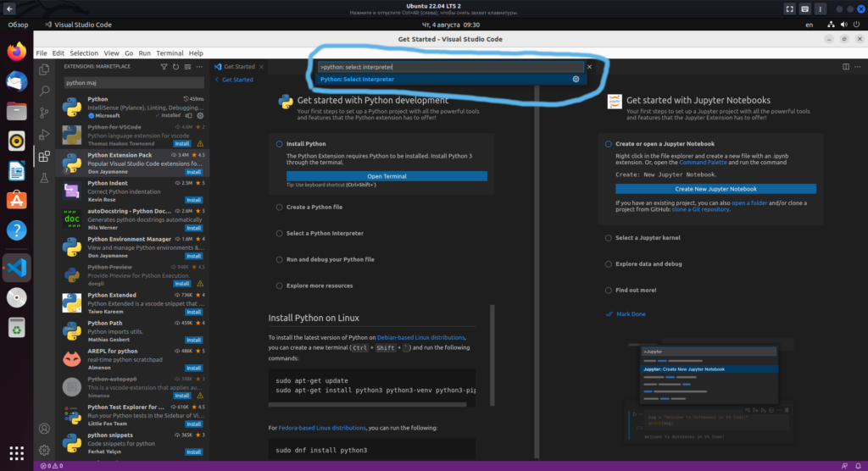The width and height of the screenshot is (868, 471).
Task: Install the Python Indent extension
Action: [194, 200]
